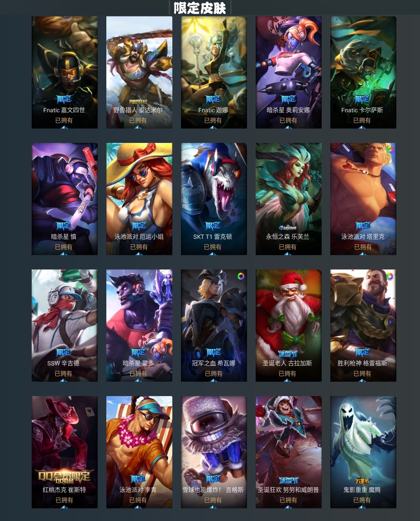The height and width of the screenshot is (521, 420).
Task: Click 已拥有 under 暗杀星 奥莉安娜
Action: click(x=288, y=120)
